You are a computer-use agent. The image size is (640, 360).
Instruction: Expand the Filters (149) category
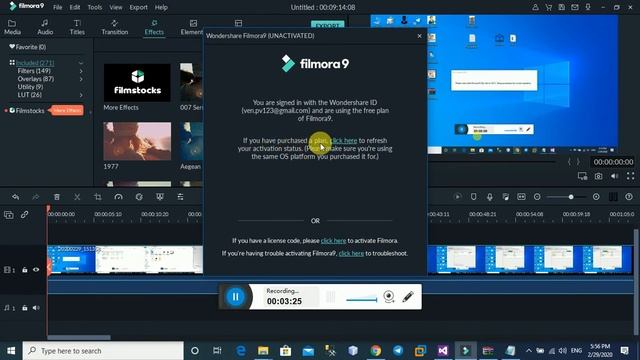point(81,71)
